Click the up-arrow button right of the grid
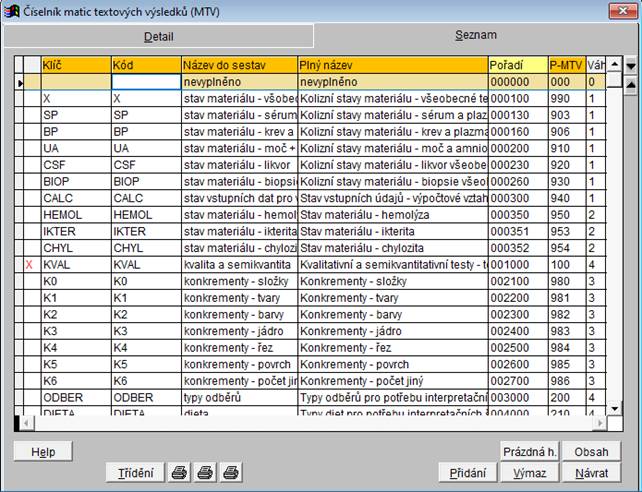 point(631,84)
